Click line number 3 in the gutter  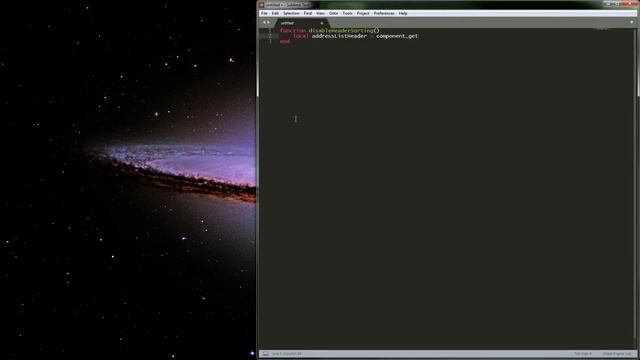(270, 41)
